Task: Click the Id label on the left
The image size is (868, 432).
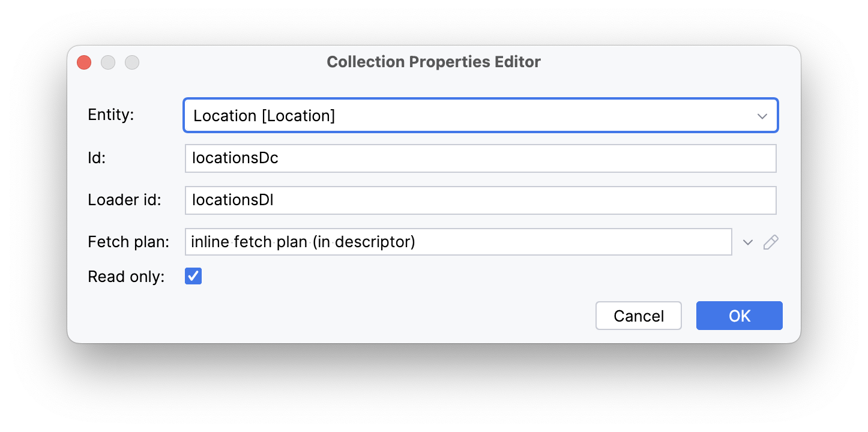Action: (x=97, y=158)
